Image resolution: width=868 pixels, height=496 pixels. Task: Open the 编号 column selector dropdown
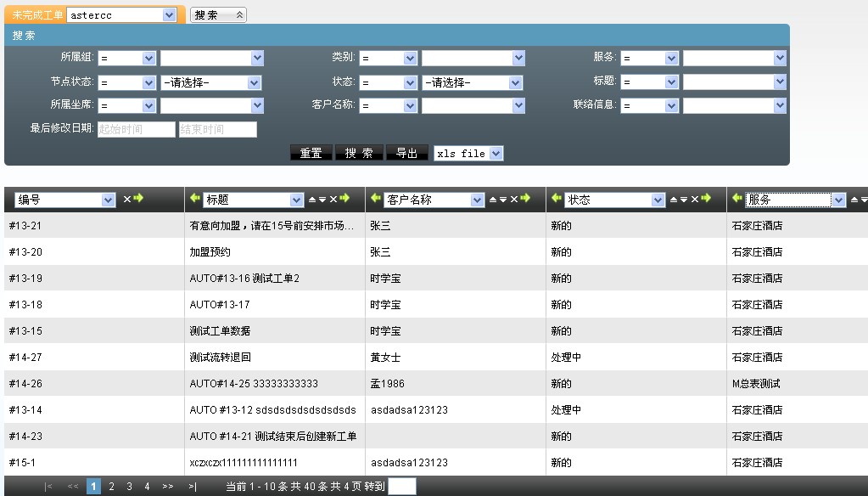[108, 200]
